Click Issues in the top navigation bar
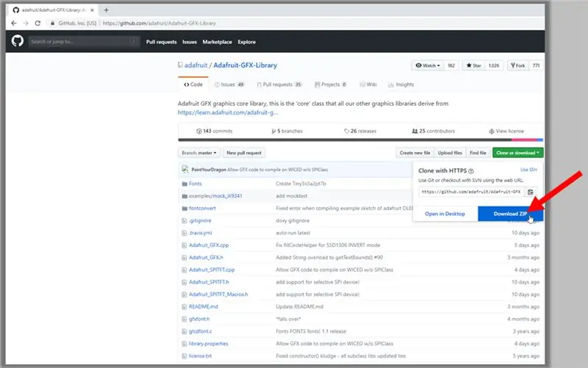The image size is (588, 368). [190, 42]
